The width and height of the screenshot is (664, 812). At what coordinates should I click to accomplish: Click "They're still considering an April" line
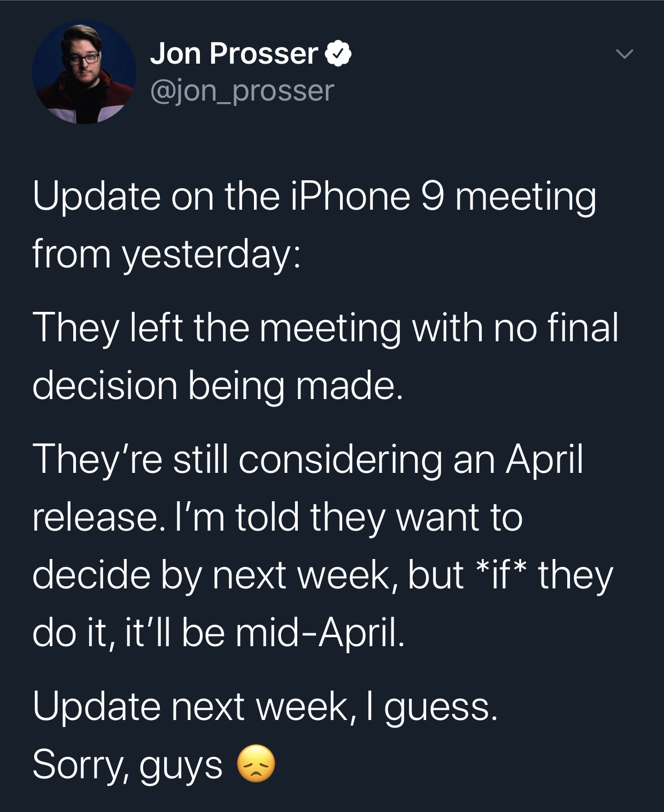pos(307,459)
